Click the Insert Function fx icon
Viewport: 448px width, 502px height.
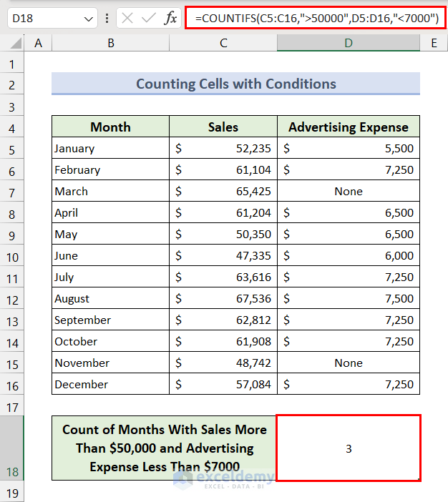(x=170, y=18)
